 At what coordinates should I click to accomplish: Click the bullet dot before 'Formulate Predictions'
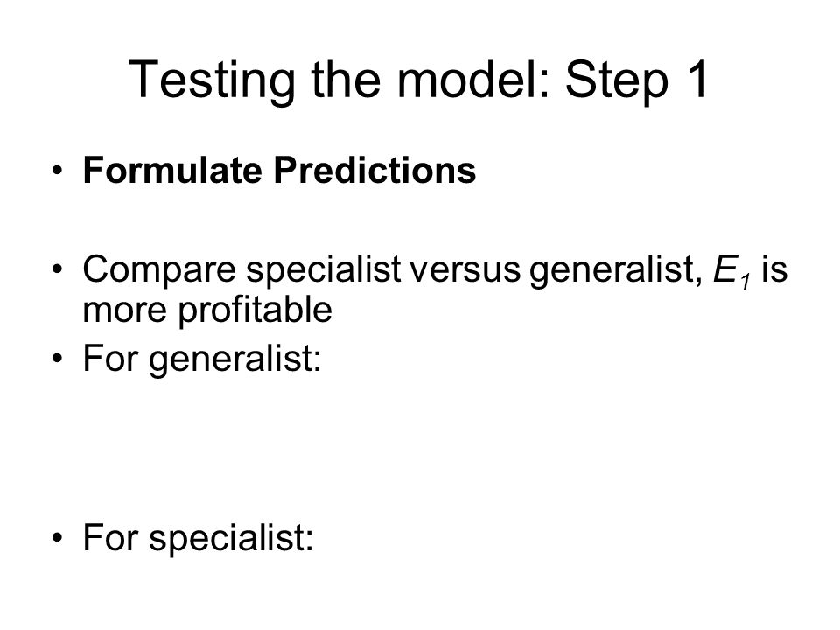(58, 171)
